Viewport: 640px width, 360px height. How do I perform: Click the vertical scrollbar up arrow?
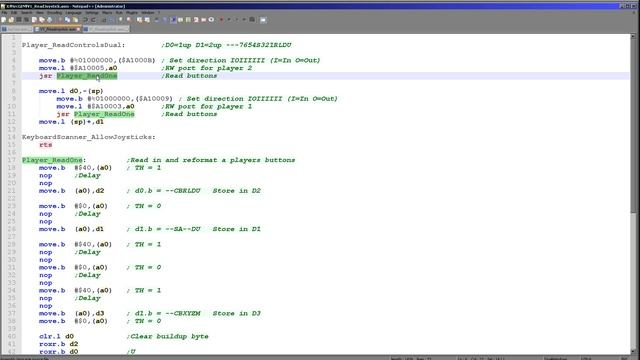pos(633,37)
